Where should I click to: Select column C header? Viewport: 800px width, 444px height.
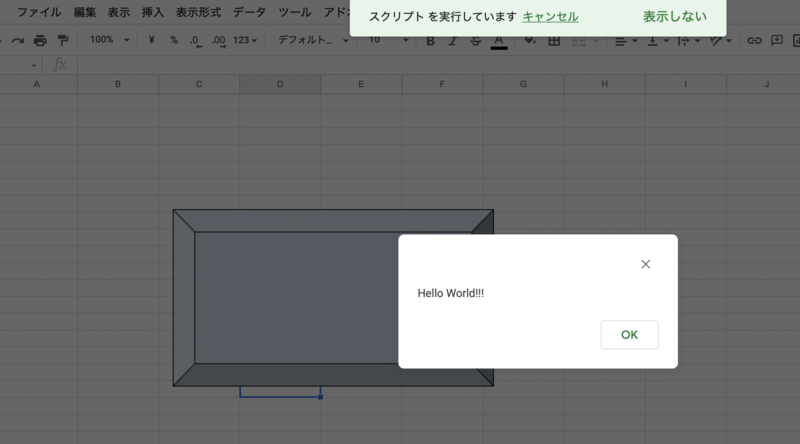(199, 84)
